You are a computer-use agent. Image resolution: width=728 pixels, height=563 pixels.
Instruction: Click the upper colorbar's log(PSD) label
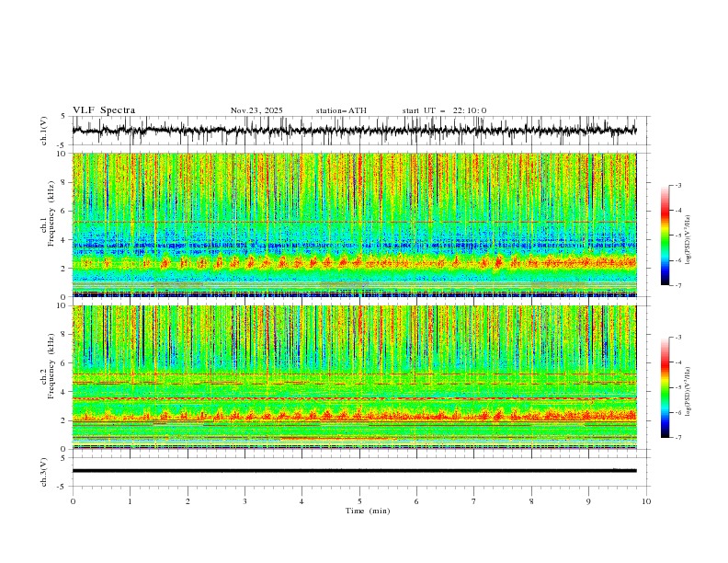tap(688, 240)
